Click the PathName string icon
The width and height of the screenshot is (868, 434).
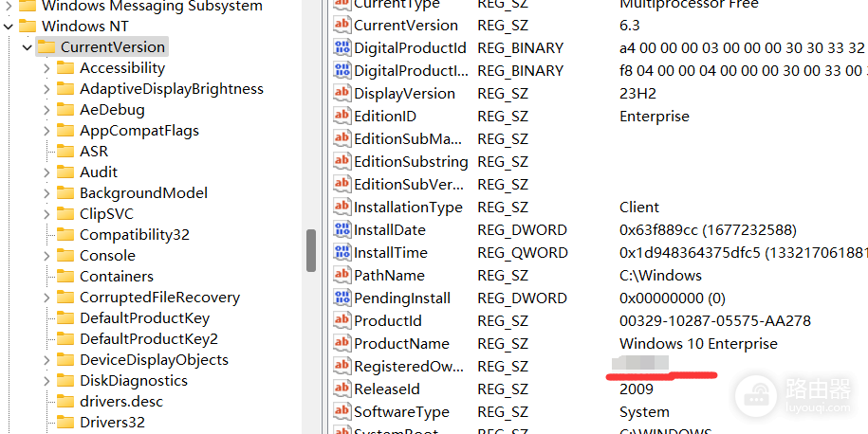(x=342, y=275)
